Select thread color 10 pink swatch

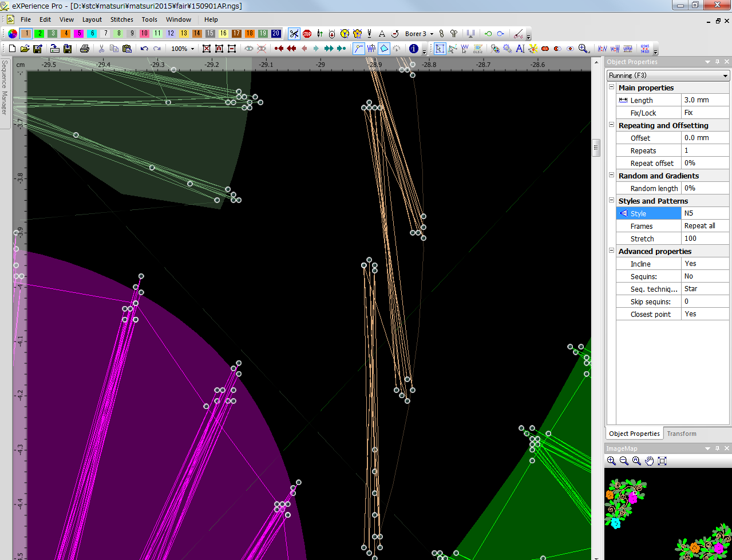(144, 34)
